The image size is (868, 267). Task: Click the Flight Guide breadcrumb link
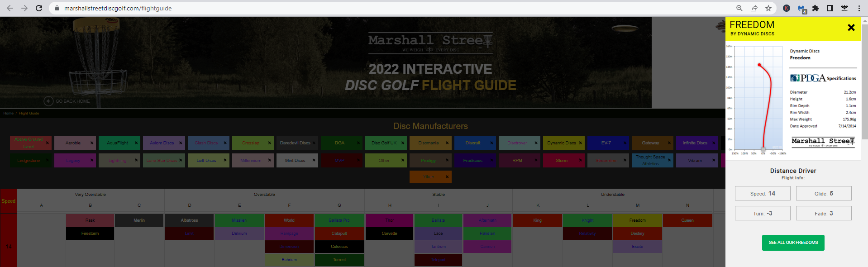(29, 113)
